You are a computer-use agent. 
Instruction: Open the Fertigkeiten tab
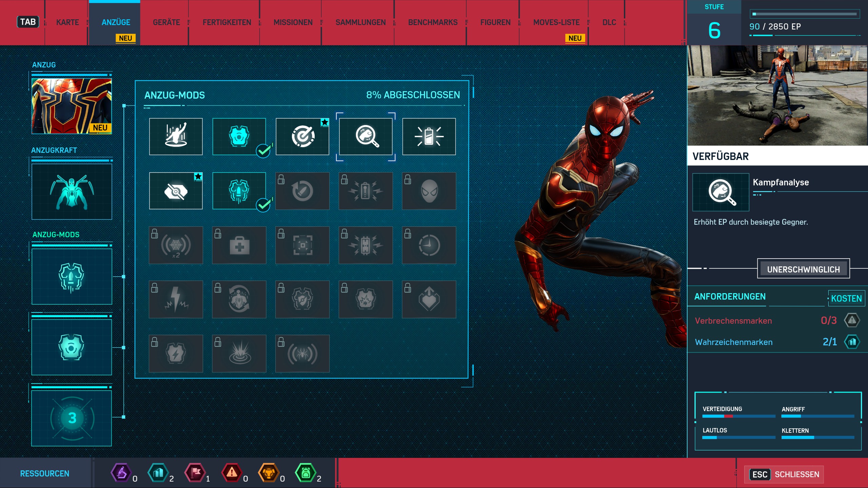[x=227, y=22]
